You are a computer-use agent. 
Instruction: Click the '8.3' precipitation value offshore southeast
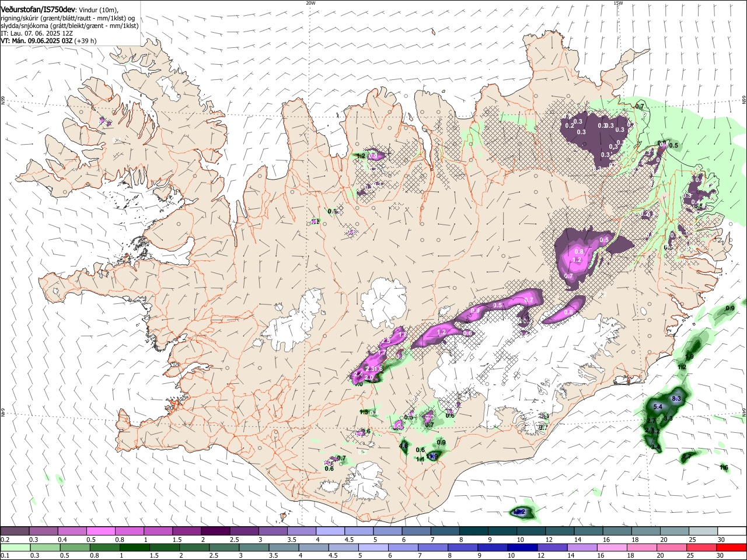coord(677,399)
